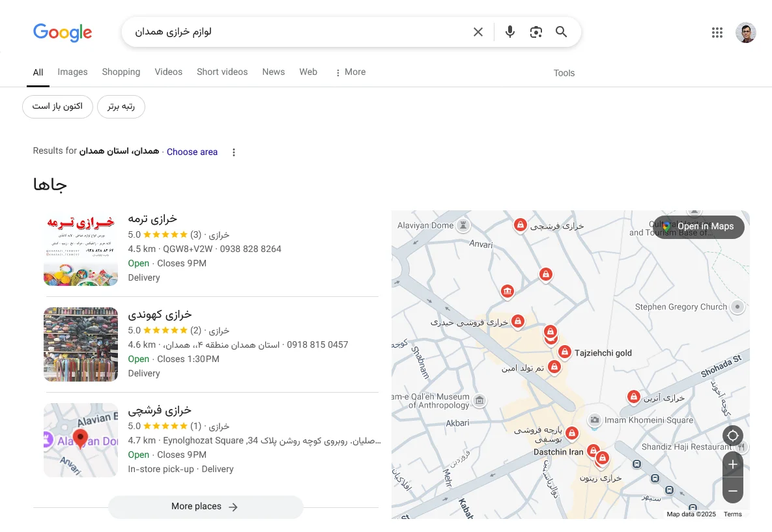Screen dimensions: 772x532
Task: Zoom out the map with minus button
Action: click(x=733, y=491)
